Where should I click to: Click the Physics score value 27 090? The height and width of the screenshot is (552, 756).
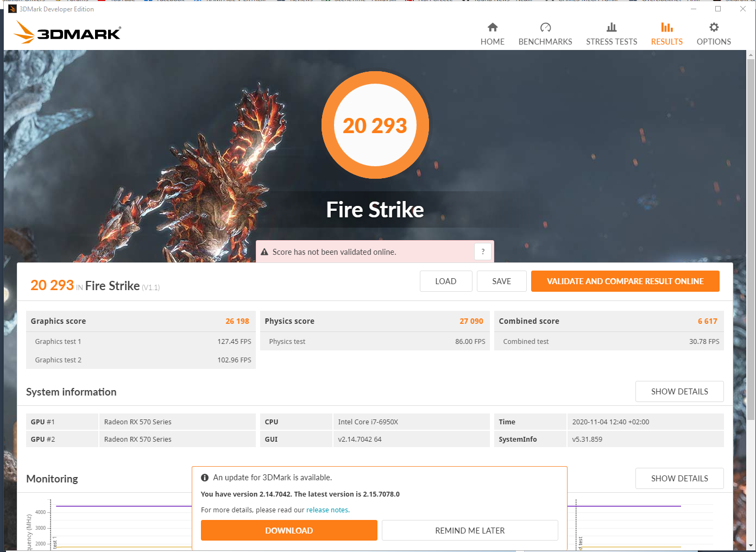(x=471, y=321)
